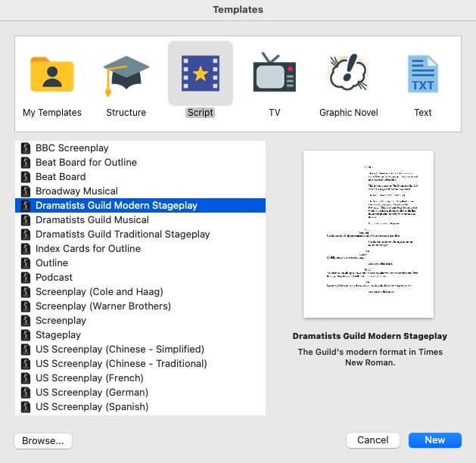Select the My Templates folder icon
The image size is (476, 463).
coord(51,74)
